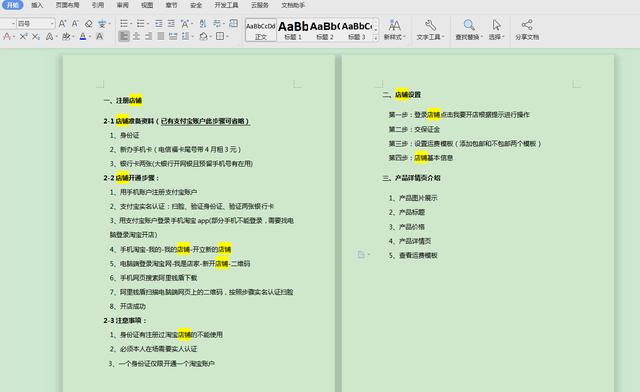
Task: Open the 引用 (References) tab
Action: click(x=98, y=5)
